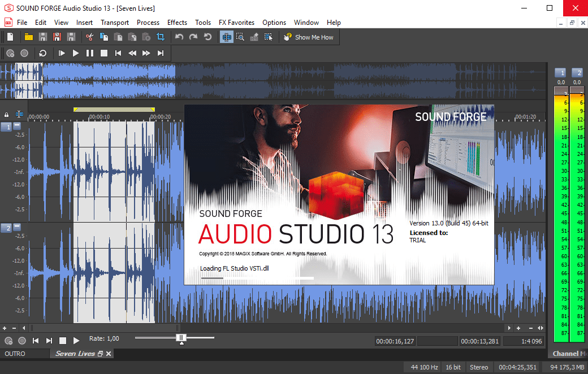
Task: Collapse channel 1 with its minus button
Action: click(x=17, y=125)
